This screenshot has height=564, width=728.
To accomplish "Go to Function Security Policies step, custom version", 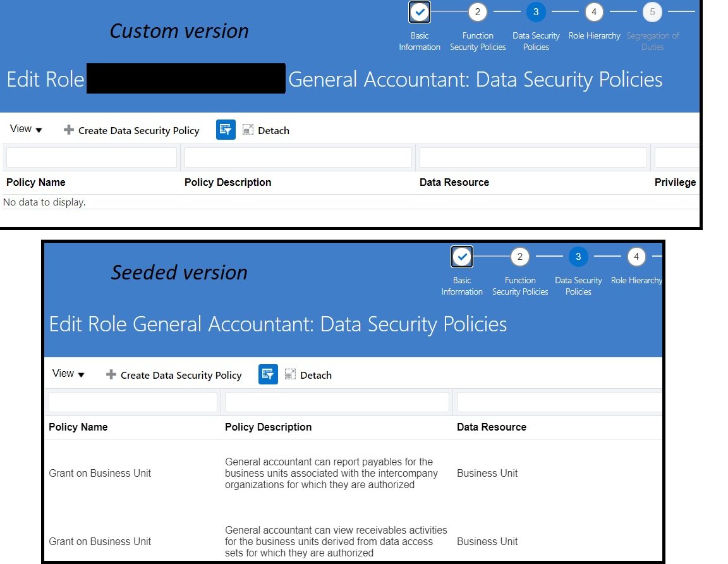I will (x=477, y=12).
